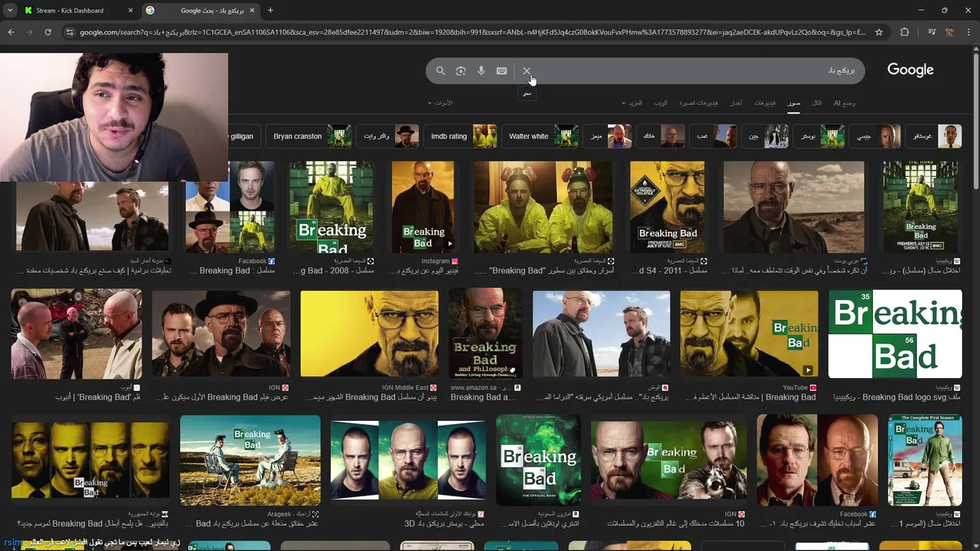This screenshot has height=551, width=980.
Task: Switch to the فيديوهات (Videos) tab
Action: pos(765,103)
